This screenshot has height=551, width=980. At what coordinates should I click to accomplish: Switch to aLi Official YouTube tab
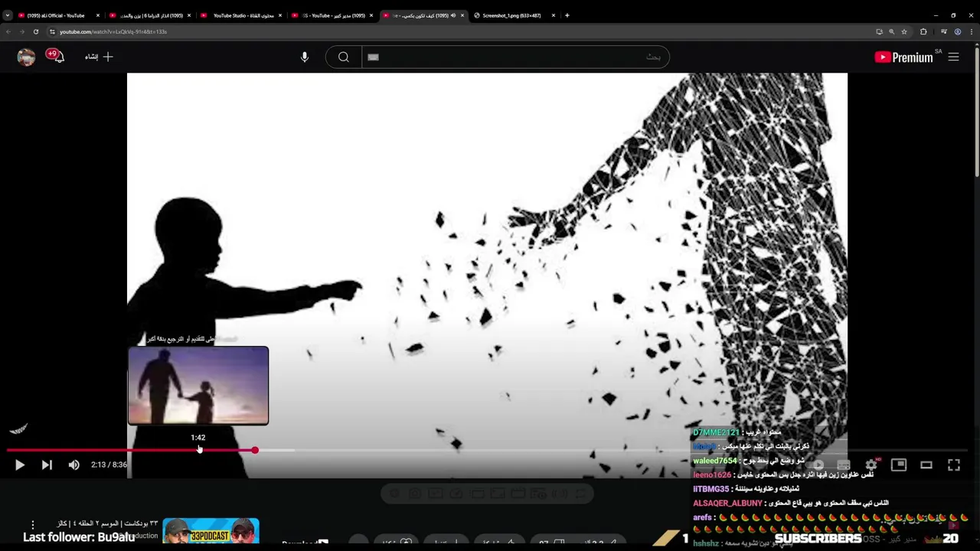(x=55, y=15)
